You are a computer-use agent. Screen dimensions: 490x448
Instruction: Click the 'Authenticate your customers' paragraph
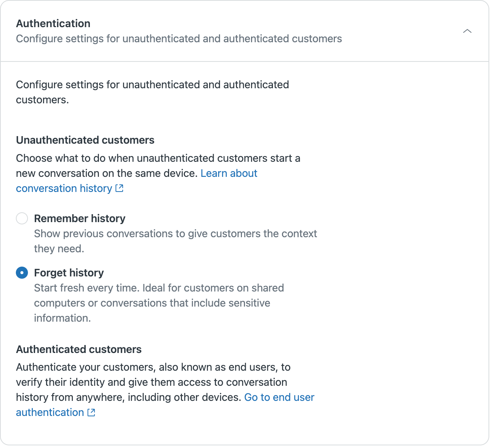coord(153,367)
